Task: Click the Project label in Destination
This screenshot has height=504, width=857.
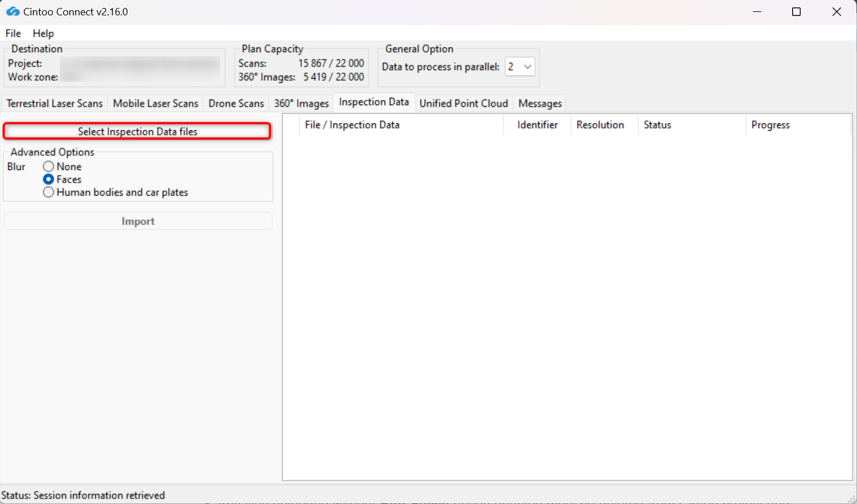Action: (x=25, y=63)
